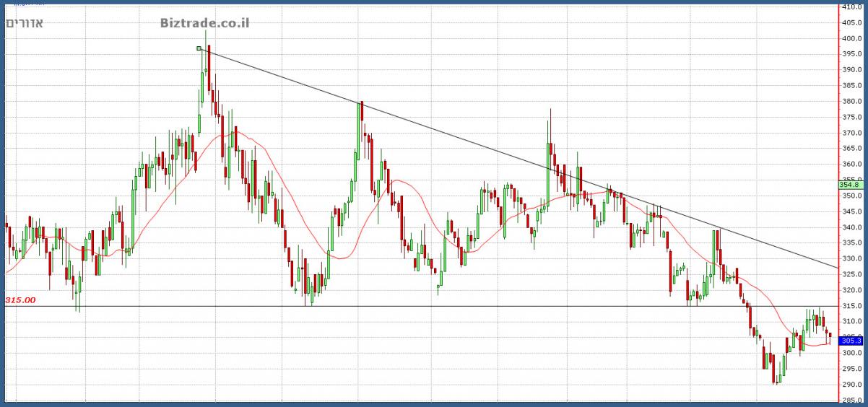Image resolution: width=868 pixels, height=407 pixels.
Task: Click the trendline anchor handle square
Action: (x=199, y=49)
